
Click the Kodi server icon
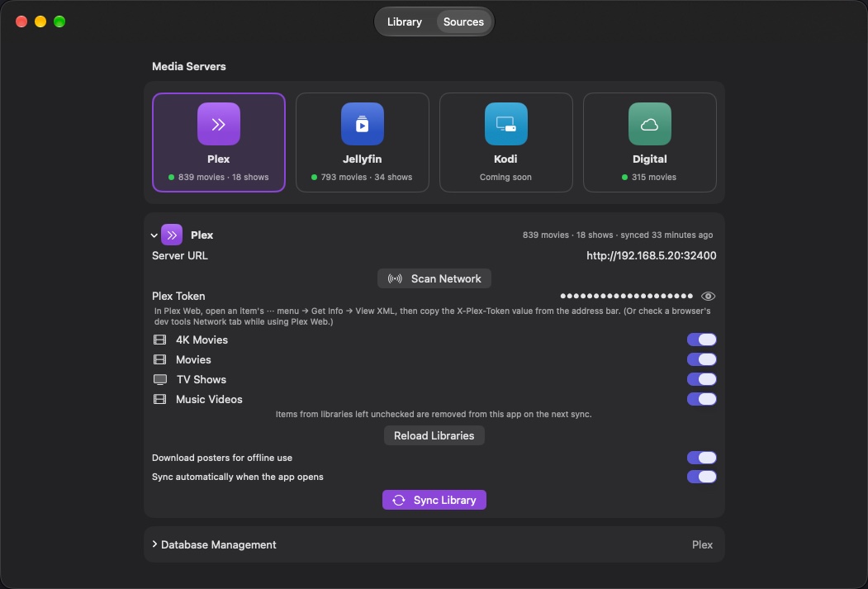(505, 124)
